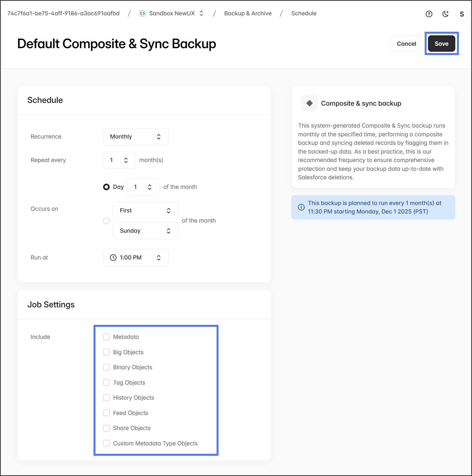The image size is (472, 476).
Task: Go to Backup & Archive breadcrumb
Action: click(248, 13)
